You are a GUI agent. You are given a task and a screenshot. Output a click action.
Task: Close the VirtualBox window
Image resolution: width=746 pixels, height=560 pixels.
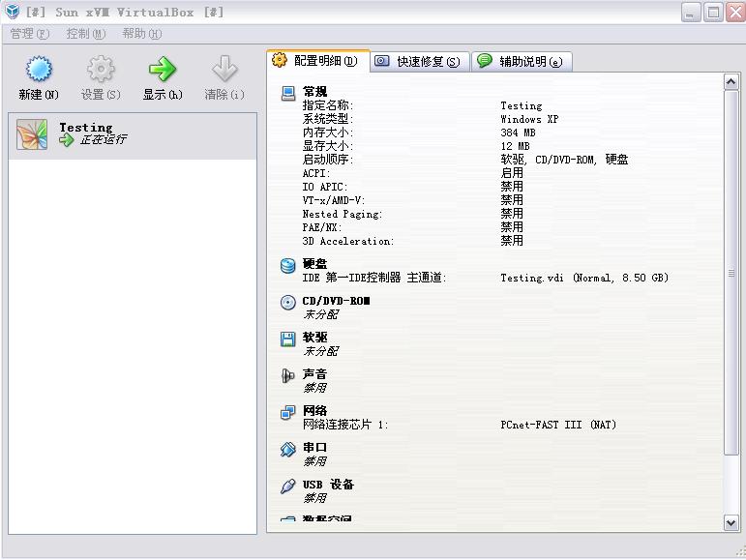coord(735,13)
